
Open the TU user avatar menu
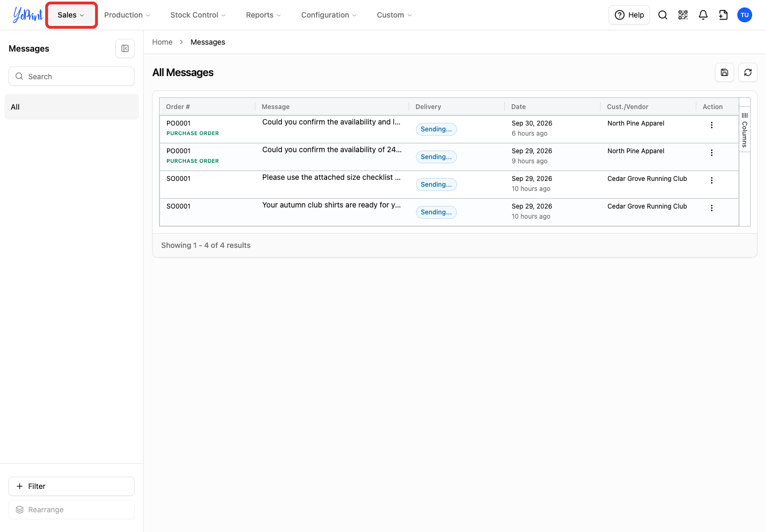click(745, 15)
